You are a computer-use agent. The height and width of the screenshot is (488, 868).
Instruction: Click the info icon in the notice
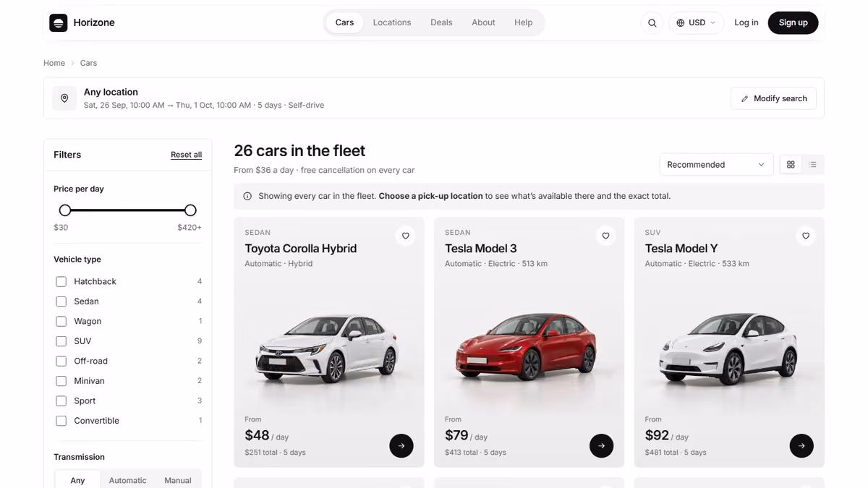(x=247, y=196)
